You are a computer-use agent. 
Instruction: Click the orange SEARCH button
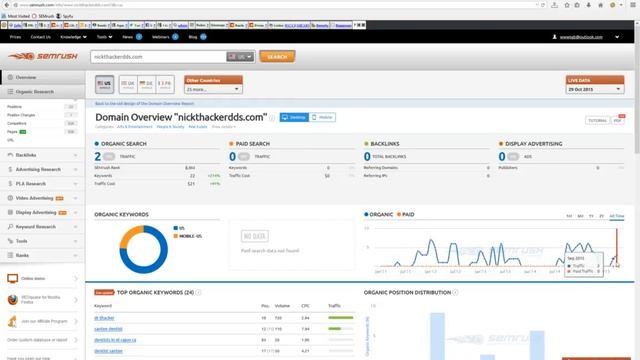tap(277, 57)
